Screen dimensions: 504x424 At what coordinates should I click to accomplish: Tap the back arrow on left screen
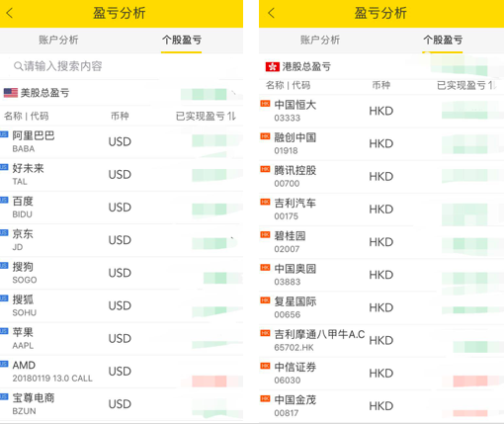pos(10,13)
